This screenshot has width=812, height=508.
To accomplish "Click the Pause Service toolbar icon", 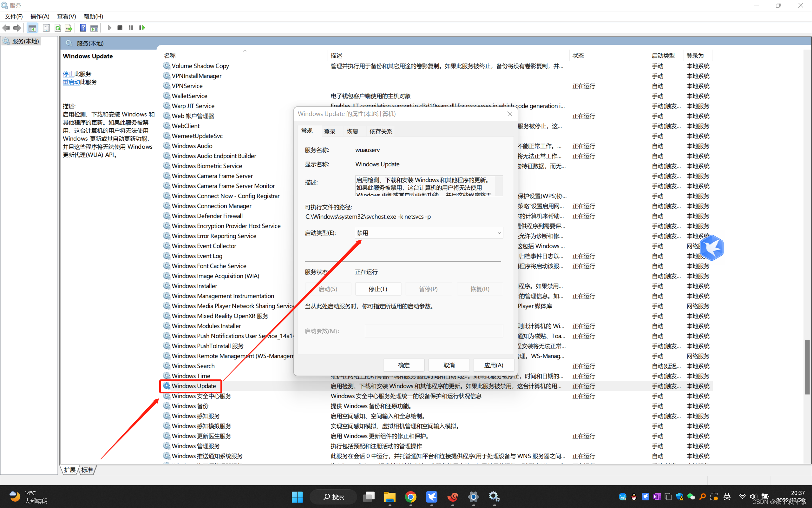I will pyautogui.click(x=131, y=28).
